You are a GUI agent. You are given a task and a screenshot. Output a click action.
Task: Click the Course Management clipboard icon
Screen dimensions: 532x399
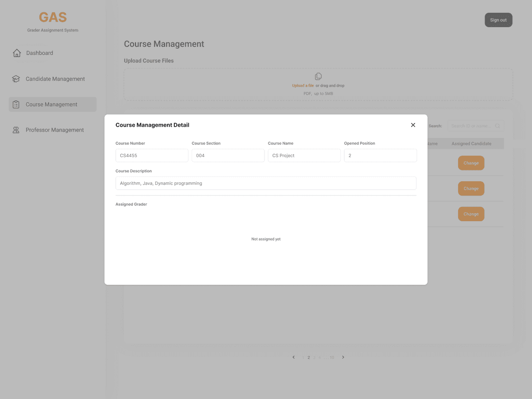point(16,104)
